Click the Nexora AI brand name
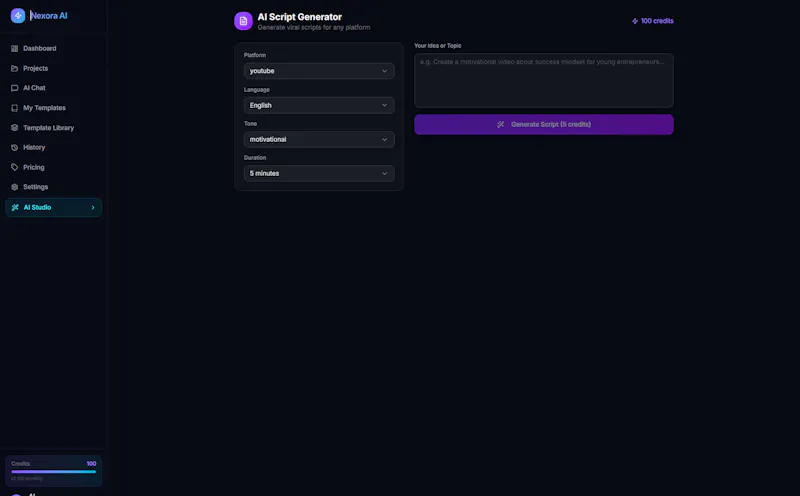 (49, 16)
